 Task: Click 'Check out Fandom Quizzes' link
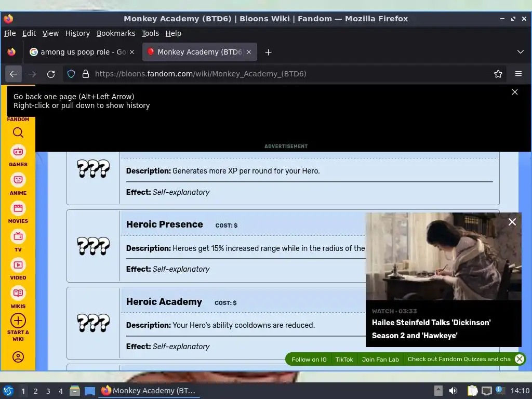(x=459, y=359)
